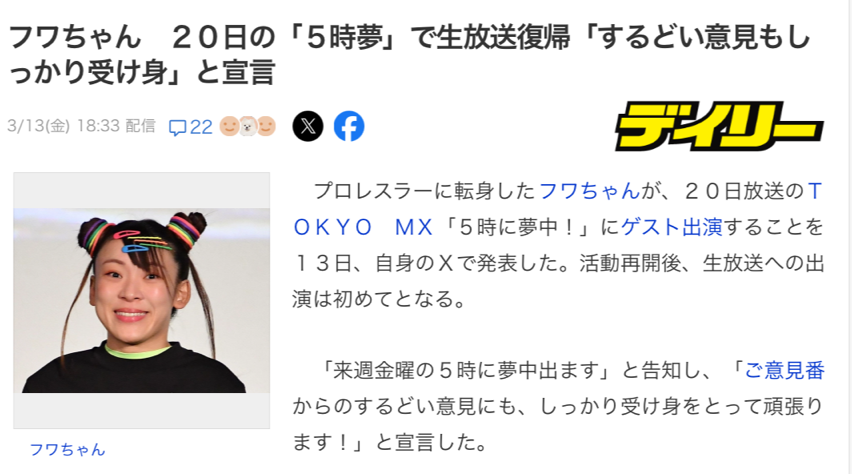Image resolution: width=852 pixels, height=474 pixels.
Task: Open the ご意見番 link
Action: click(x=784, y=370)
